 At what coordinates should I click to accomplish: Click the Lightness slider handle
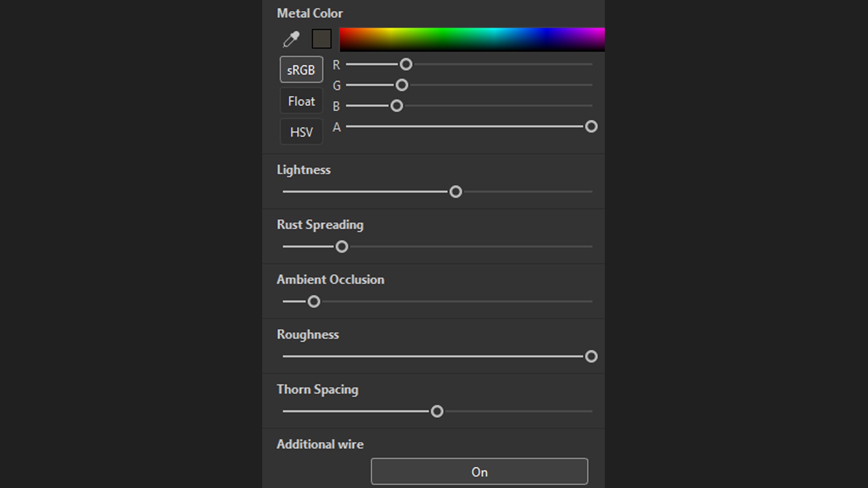455,192
